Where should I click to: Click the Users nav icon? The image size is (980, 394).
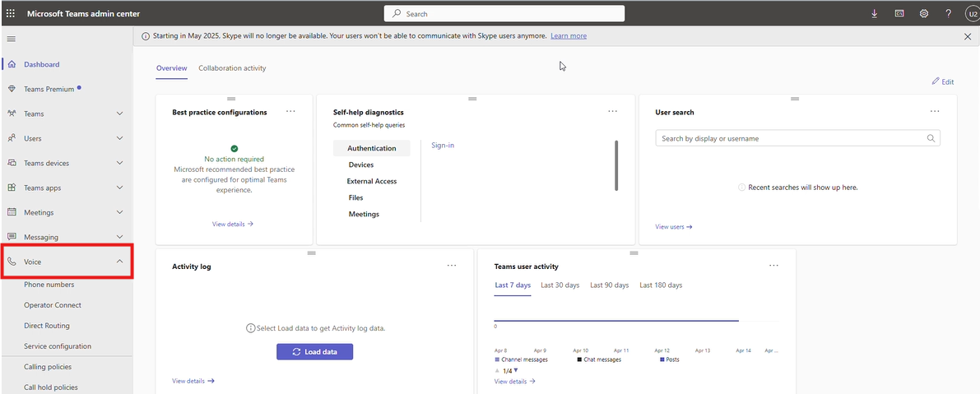point(12,139)
